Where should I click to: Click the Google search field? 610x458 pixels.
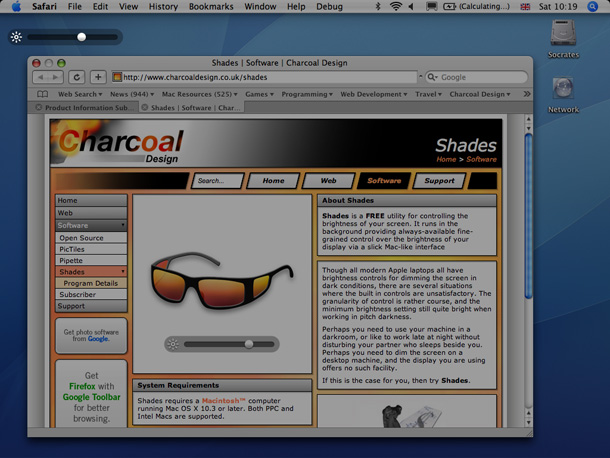[x=477, y=77]
